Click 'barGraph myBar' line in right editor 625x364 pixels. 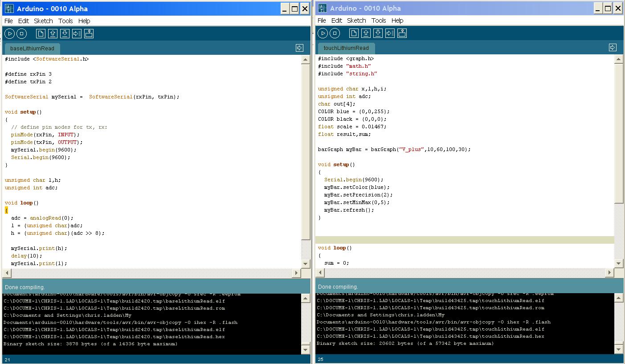point(394,149)
